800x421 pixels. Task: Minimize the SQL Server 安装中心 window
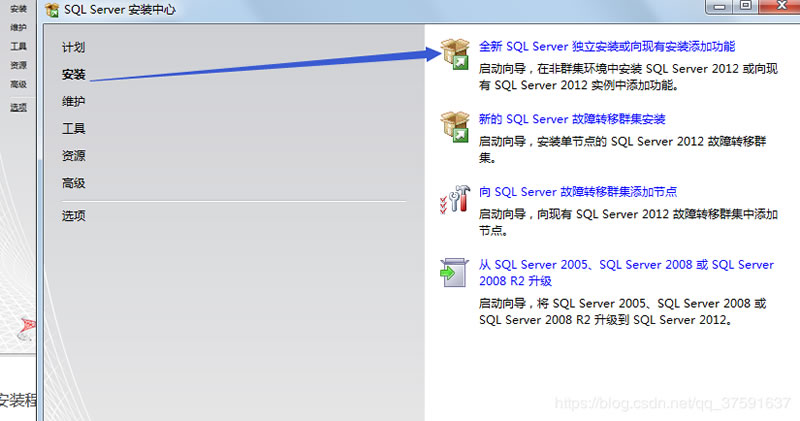[x=718, y=7]
